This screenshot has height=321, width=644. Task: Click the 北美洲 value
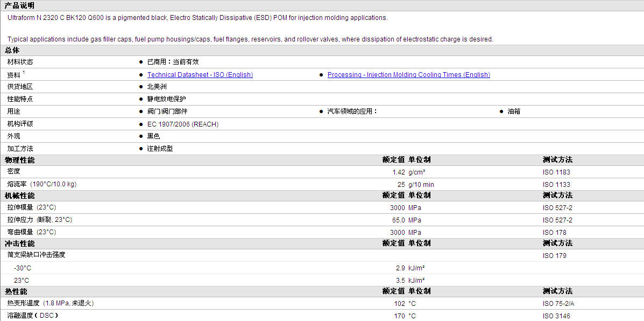point(157,87)
